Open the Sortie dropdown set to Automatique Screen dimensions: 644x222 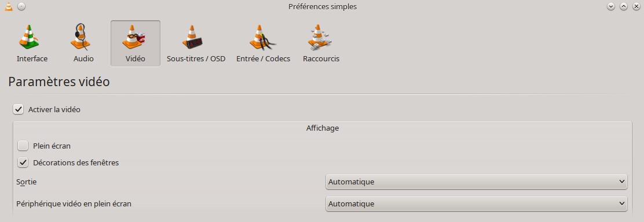(477, 182)
